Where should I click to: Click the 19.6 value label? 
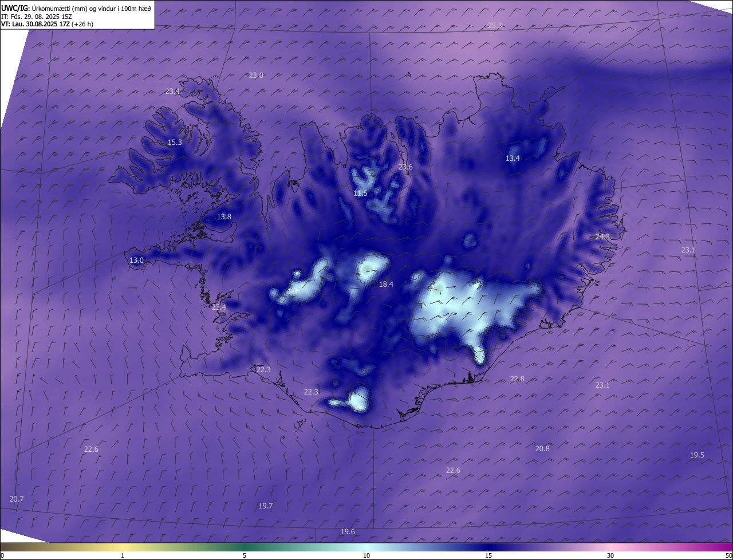coord(348,531)
